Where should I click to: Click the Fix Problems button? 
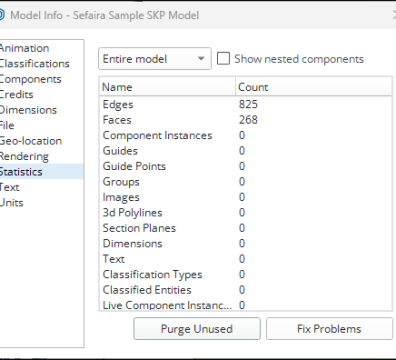tap(329, 329)
